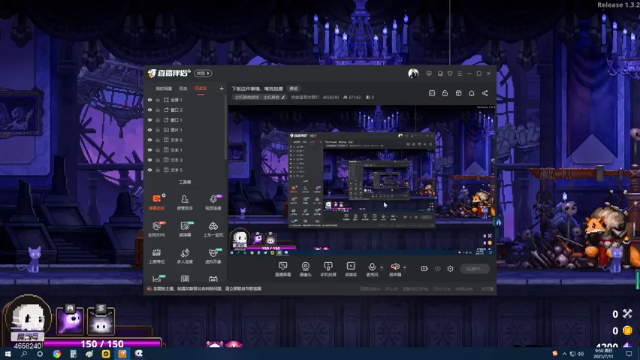Open Windows taskbar search
640x360 pixels.
click(24, 354)
